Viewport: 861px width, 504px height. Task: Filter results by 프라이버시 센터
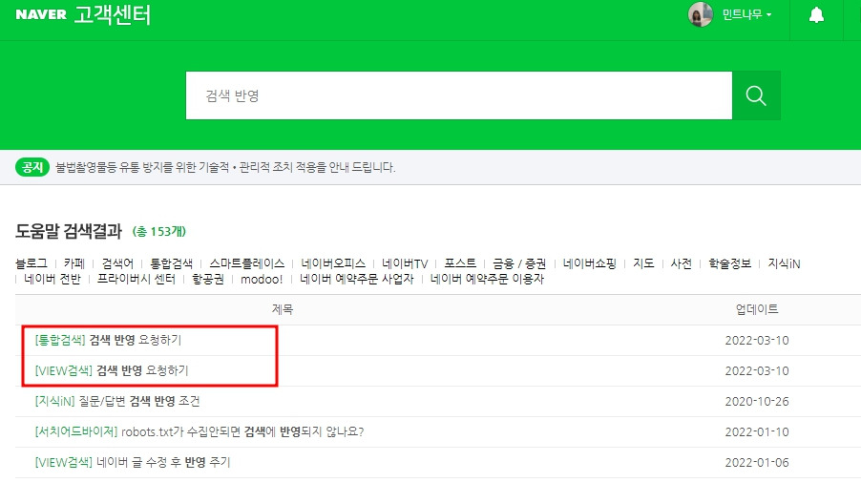click(136, 279)
